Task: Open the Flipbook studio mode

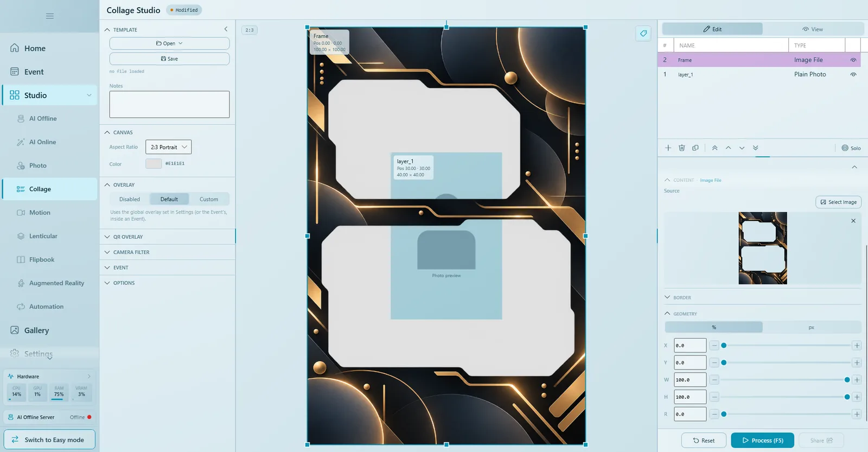Action: click(x=49, y=259)
